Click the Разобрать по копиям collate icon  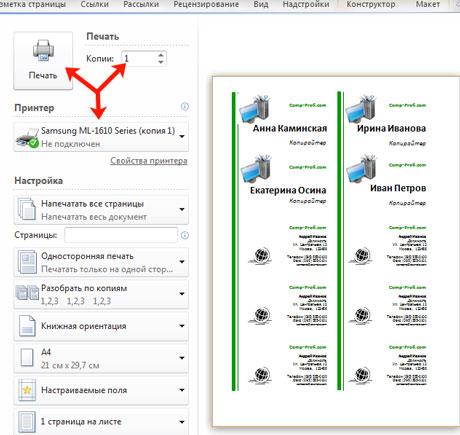coord(27,294)
